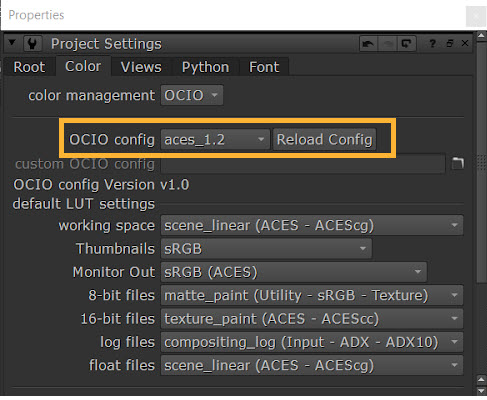This screenshot has height=400, width=487.
Task: Switch to the Root tab
Action: tap(29, 67)
